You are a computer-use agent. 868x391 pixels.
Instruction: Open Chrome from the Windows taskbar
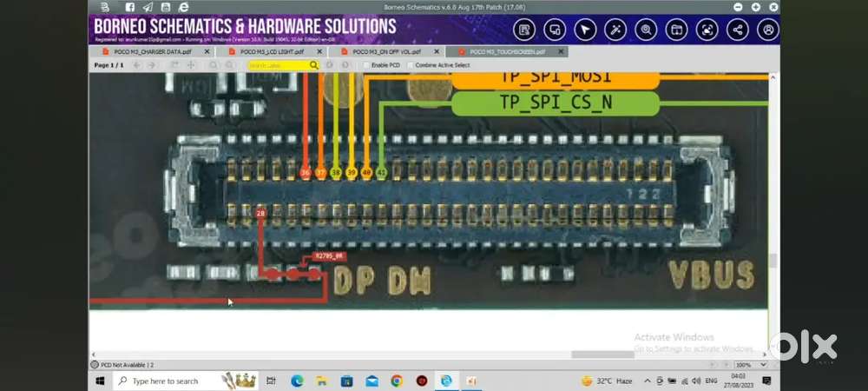click(397, 381)
